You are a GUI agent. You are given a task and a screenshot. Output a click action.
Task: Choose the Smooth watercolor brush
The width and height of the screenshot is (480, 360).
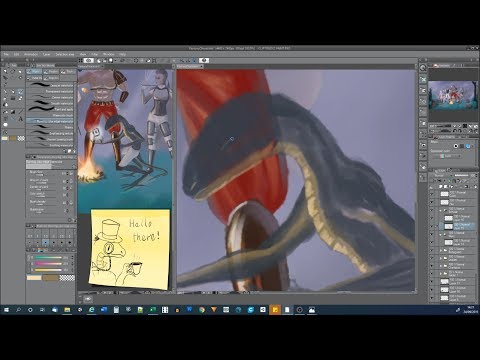tap(51, 103)
